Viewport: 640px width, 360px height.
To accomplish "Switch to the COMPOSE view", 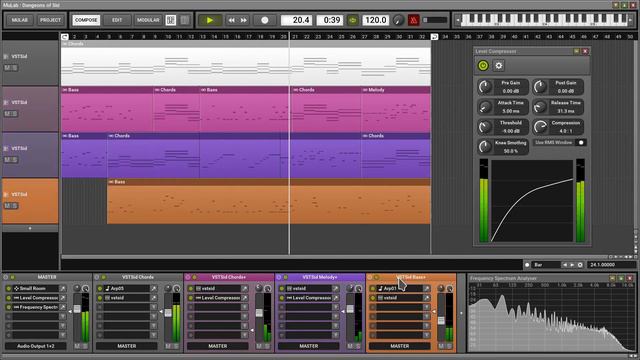I will (86, 20).
